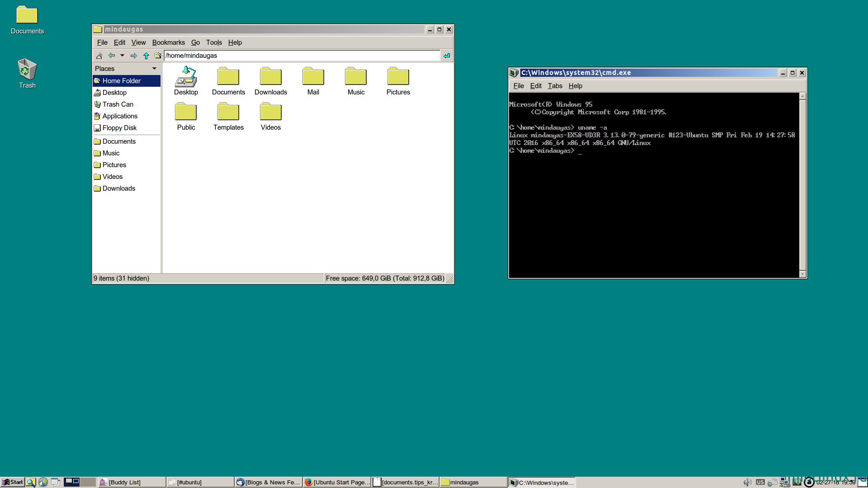Click show desktop windows icon on taskbar
Screen dimensions: 868x488
(x=55, y=482)
